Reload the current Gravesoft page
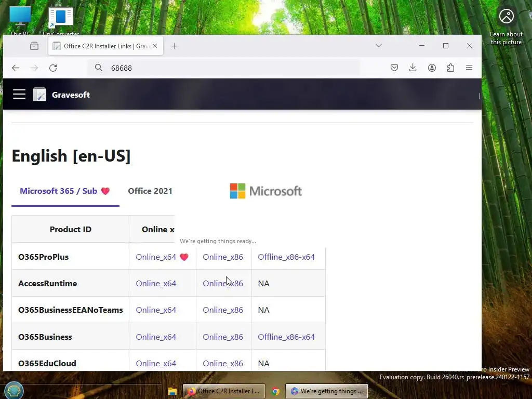This screenshot has height=399, width=532. click(53, 68)
